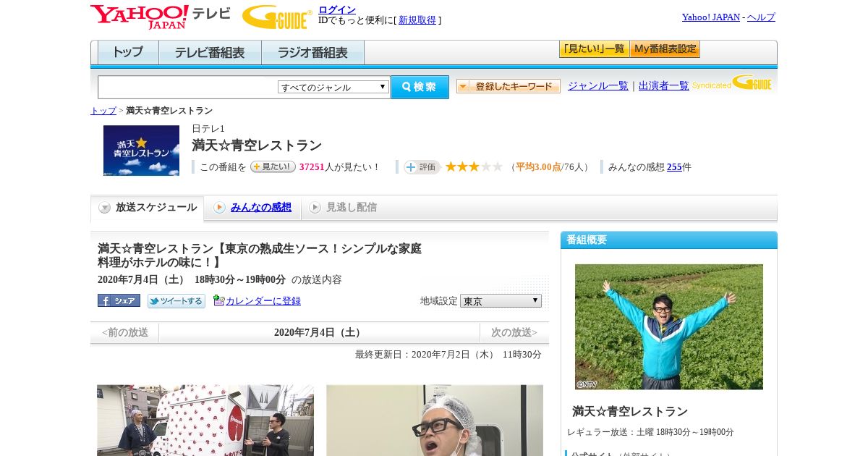Click the 日テレ1 channel label
The height and width of the screenshot is (456, 868).
pyautogui.click(x=208, y=129)
